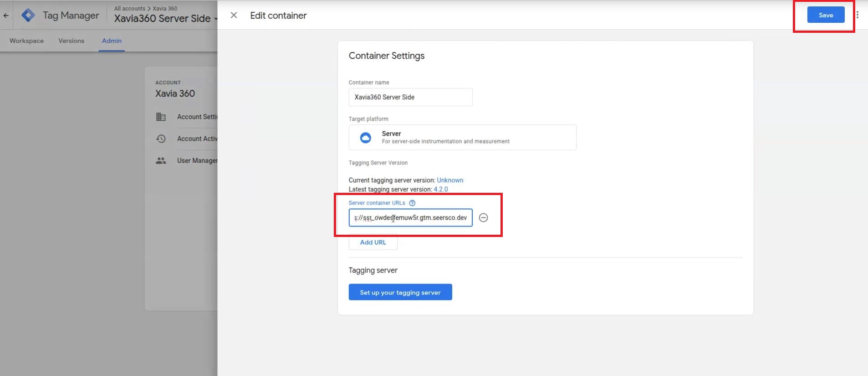
Task: Open the Xavia 360 breadcrumb link
Action: pos(165,8)
